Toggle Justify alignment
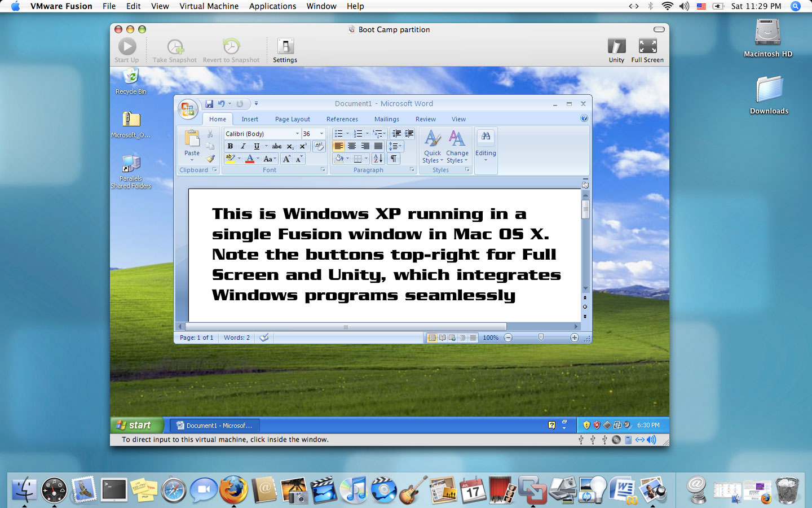Image resolution: width=812 pixels, height=508 pixels. point(378,146)
